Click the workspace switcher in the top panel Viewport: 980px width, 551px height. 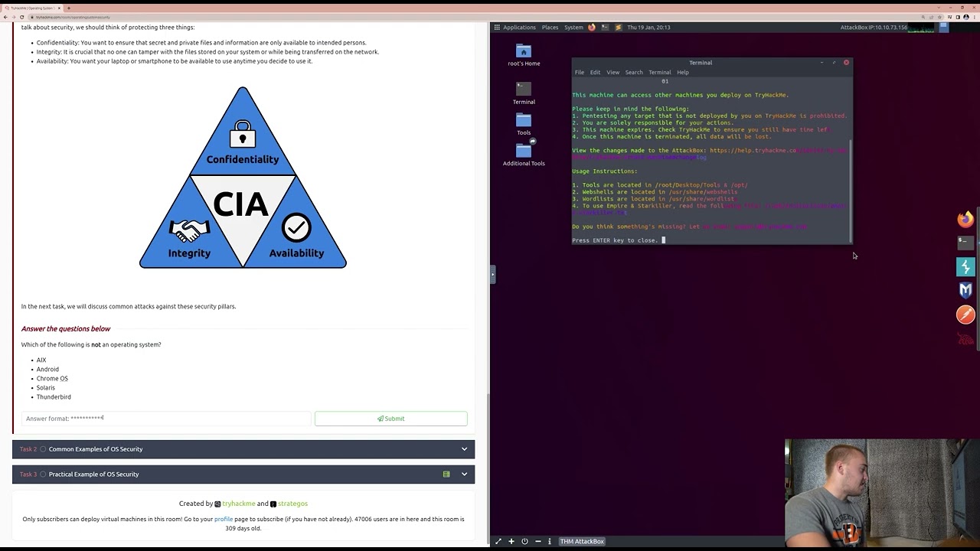(x=943, y=27)
